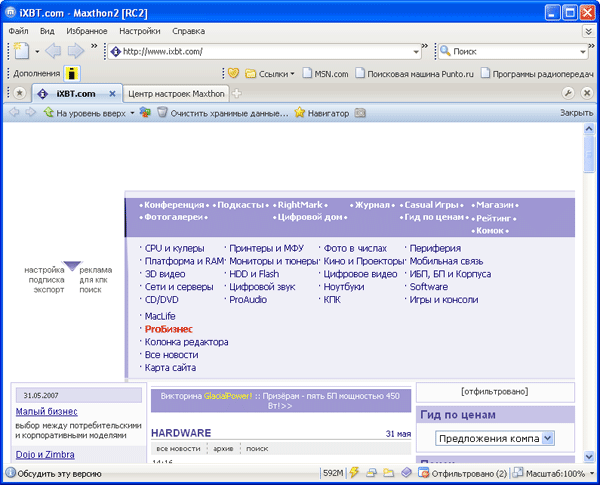
Task: Go back with the main toolbar arrow
Action: click(53, 51)
